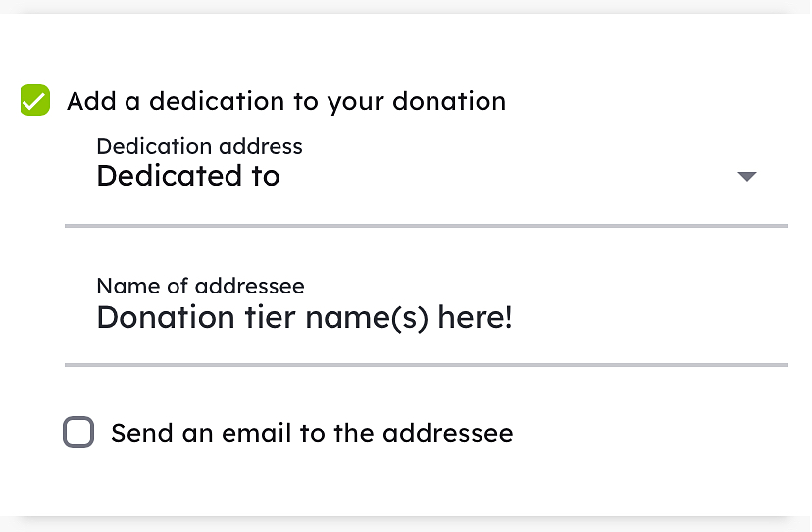
Task: Click the "Name of addressee" field label
Action: [x=200, y=287]
